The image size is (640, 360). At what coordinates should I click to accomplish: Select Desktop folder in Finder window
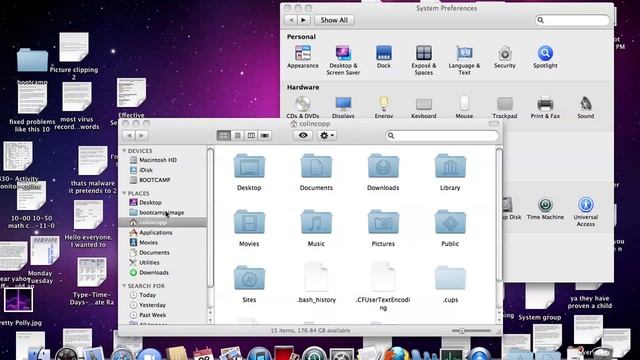(249, 172)
